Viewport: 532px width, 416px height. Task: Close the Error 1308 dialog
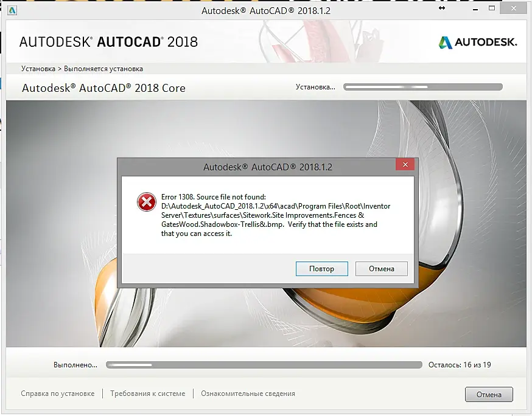[405, 164]
